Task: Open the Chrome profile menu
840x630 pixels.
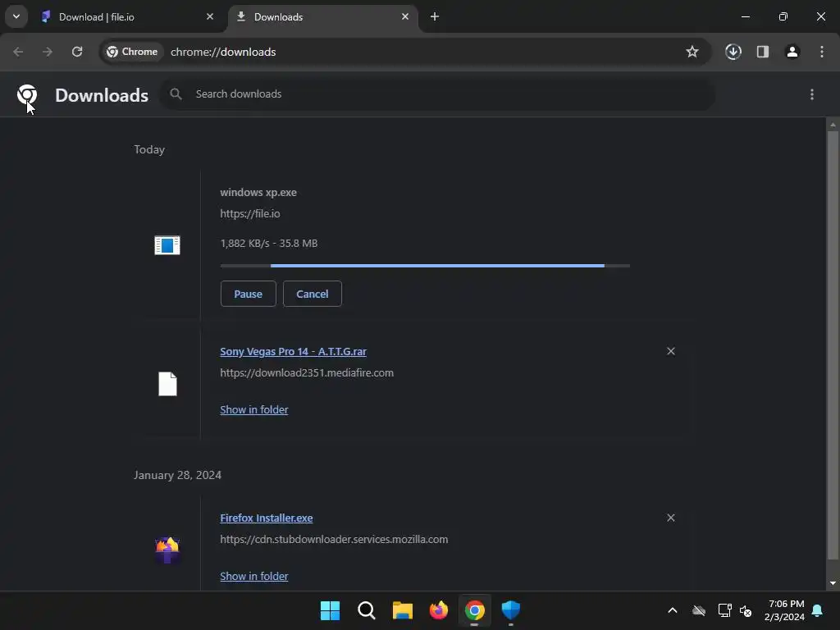Action: (x=792, y=52)
